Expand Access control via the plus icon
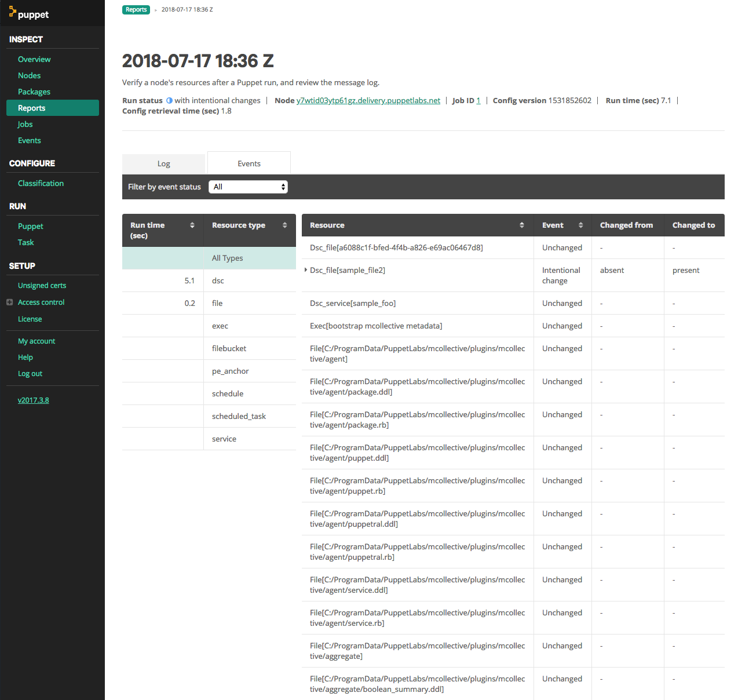The width and height of the screenshot is (738, 700). tap(9, 302)
